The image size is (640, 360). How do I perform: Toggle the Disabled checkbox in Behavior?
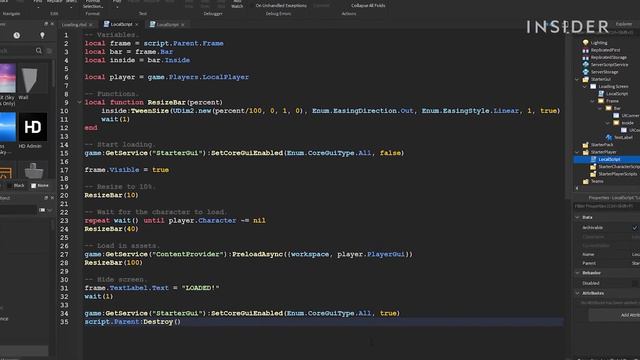635,283
